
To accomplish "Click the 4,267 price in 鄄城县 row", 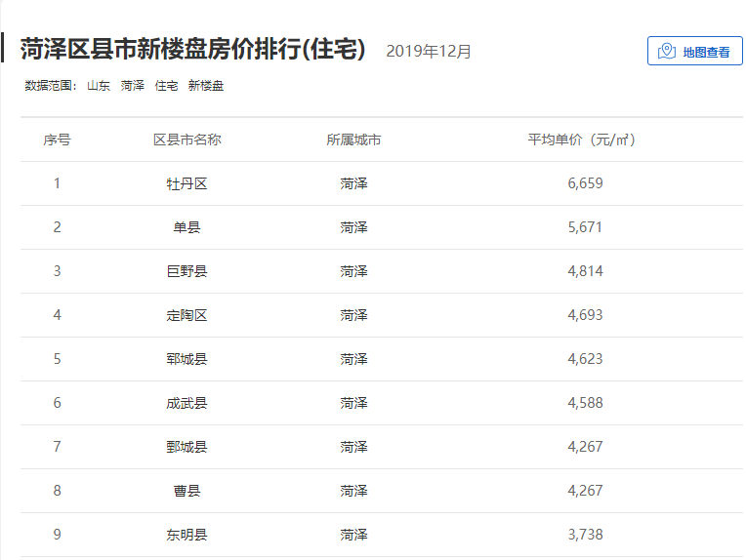I will 585,447.
